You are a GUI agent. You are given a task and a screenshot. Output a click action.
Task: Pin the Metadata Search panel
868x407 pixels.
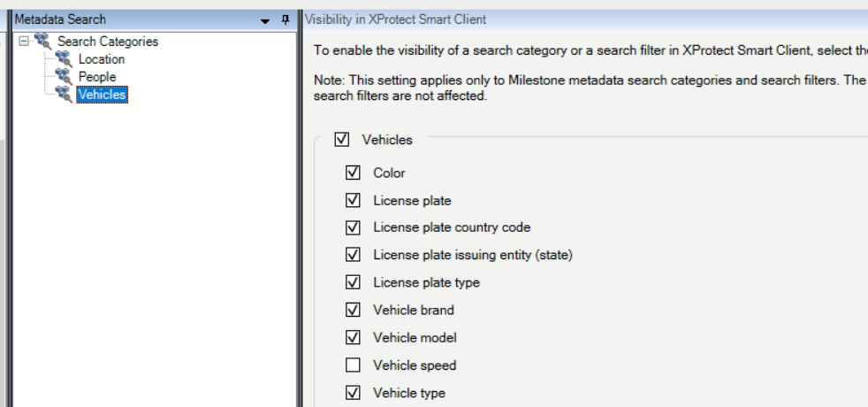pos(285,19)
